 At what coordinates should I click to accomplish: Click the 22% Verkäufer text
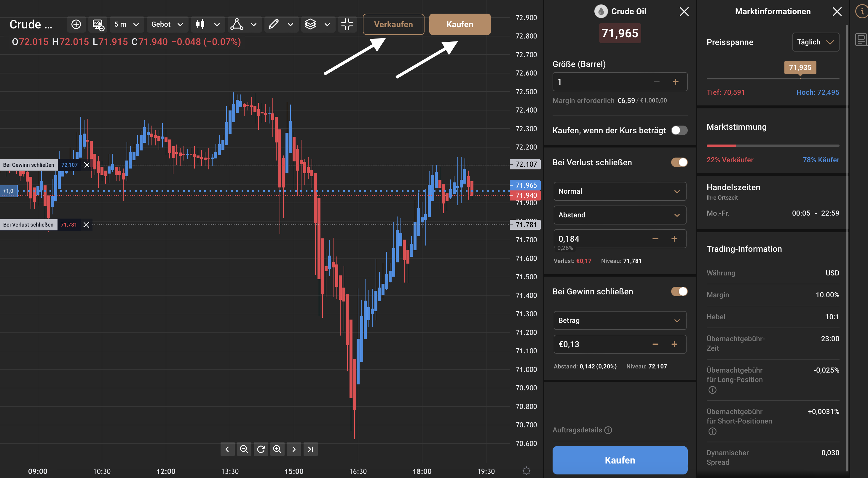730,160
